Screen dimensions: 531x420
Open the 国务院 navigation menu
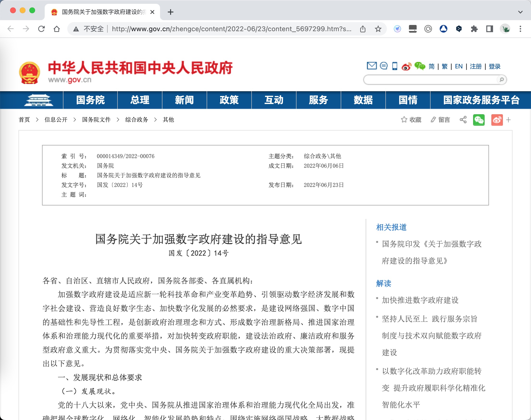point(90,100)
